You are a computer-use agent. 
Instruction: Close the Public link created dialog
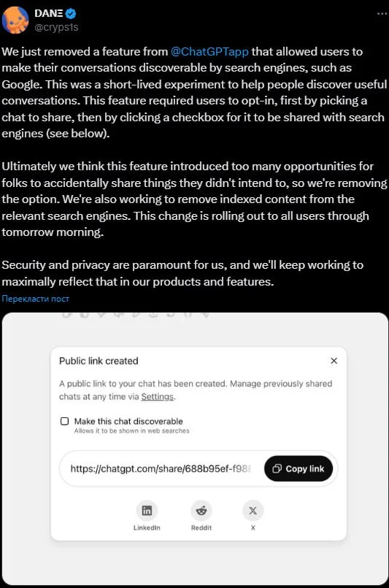point(334,361)
